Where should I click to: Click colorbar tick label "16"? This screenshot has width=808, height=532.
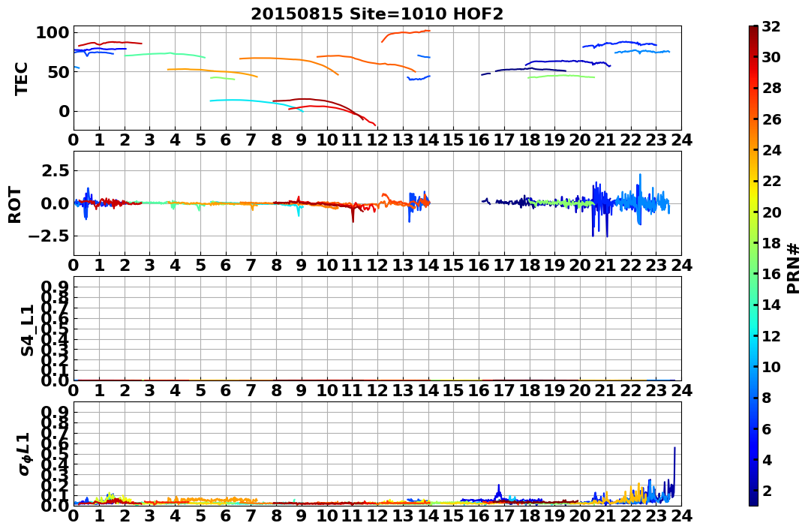coord(771,274)
